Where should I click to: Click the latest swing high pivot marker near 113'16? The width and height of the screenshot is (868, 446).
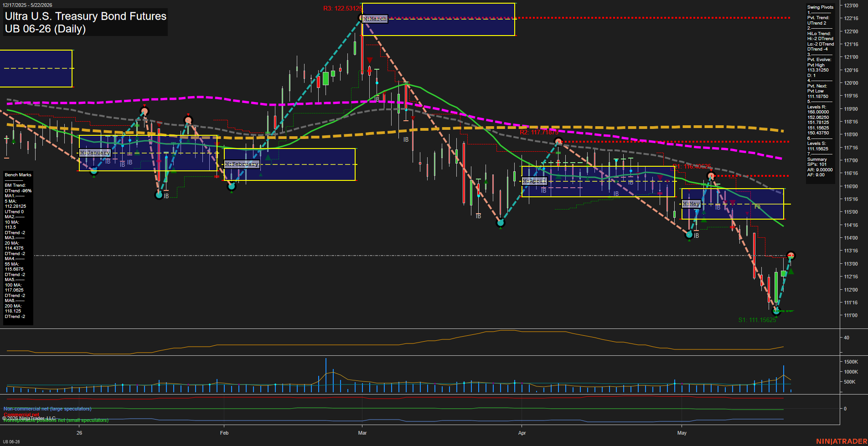[791, 256]
